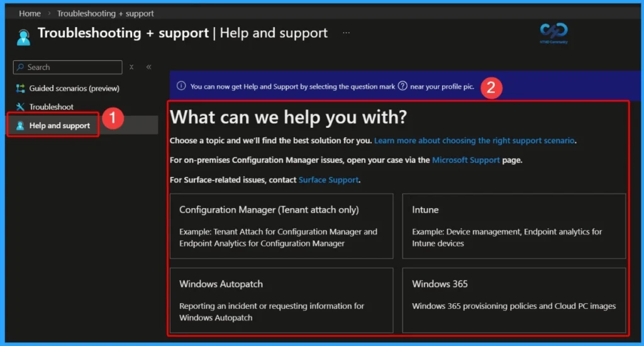Image resolution: width=644 pixels, height=346 pixels.
Task: Open the Guided scenarios (preview) item
Action: pos(74,88)
